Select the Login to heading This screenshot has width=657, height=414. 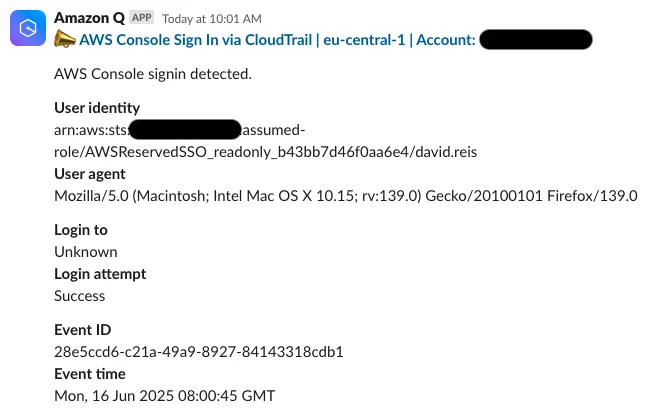click(x=81, y=230)
